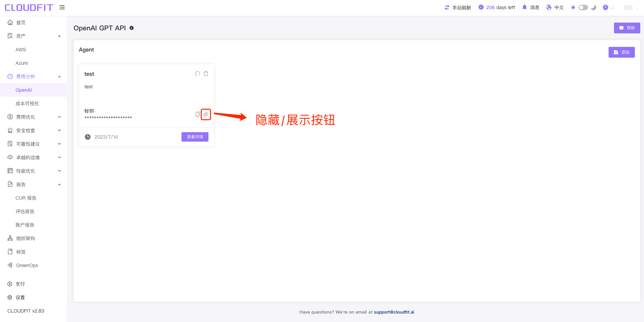Open CUR 报告
This screenshot has width=644, height=322.
pos(33,198)
